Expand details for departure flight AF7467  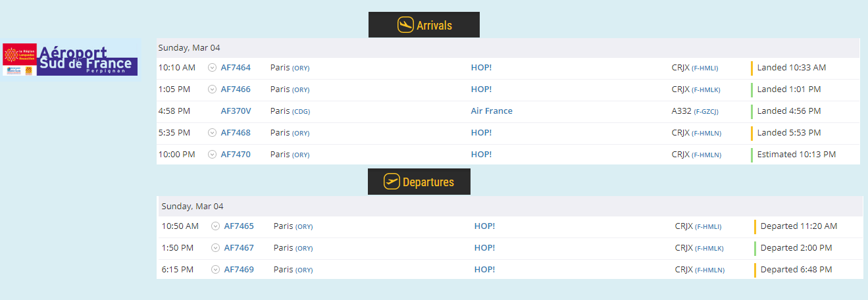point(215,248)
